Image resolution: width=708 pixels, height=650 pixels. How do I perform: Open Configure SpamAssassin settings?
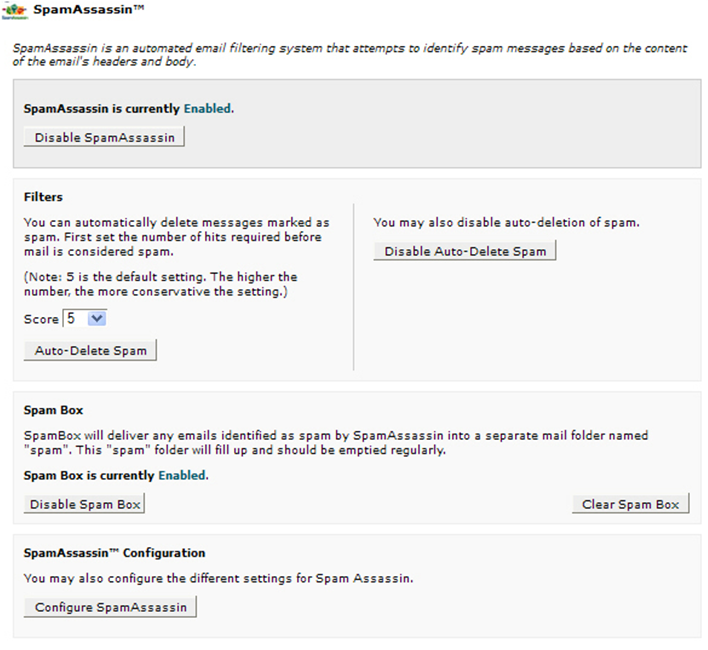coord(110,607)
